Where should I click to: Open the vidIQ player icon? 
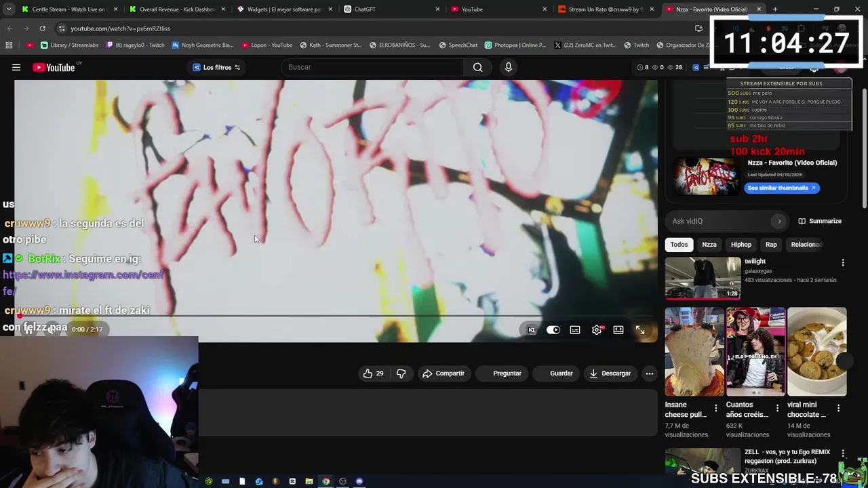click(532, 330)
